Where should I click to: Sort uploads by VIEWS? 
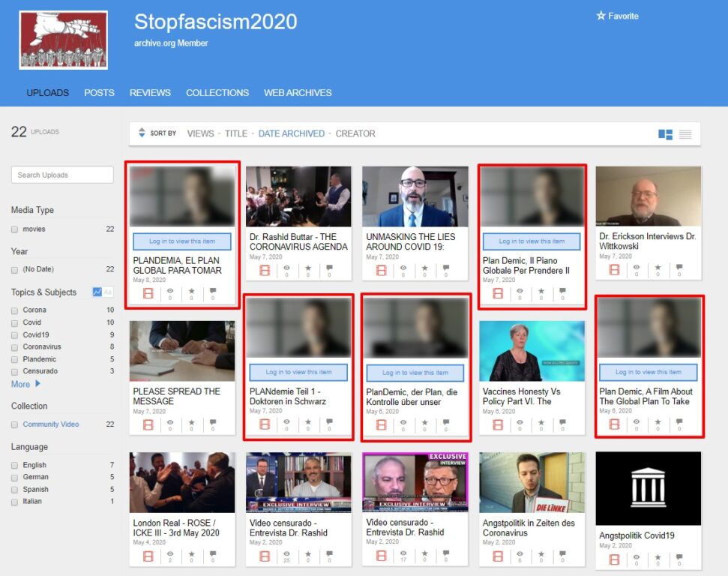[201, 133]
